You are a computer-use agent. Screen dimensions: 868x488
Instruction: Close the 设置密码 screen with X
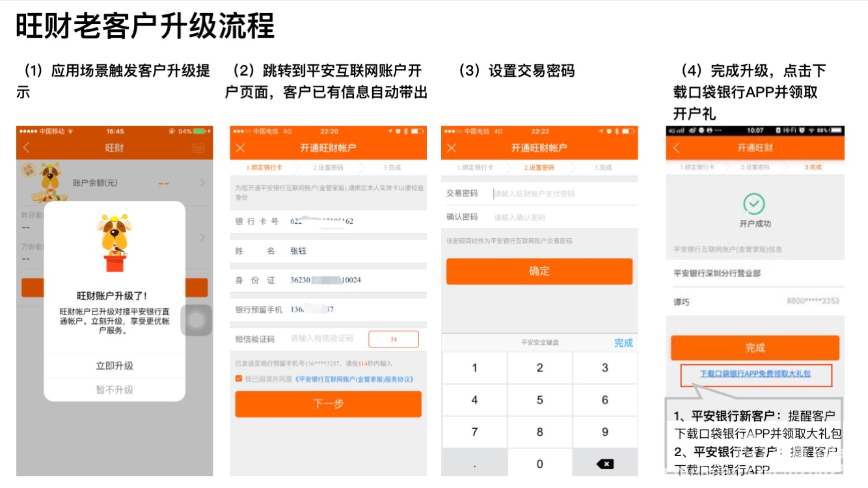coord(450,148)
